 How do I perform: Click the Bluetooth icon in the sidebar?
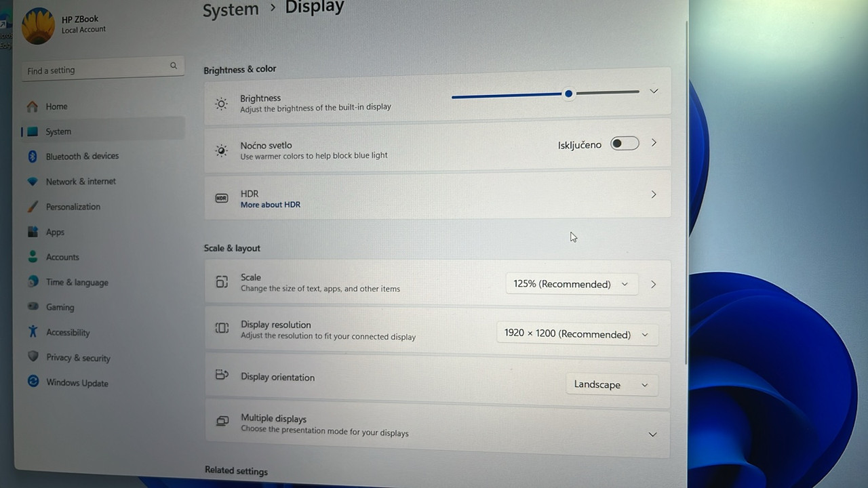[x=32, y=157]
